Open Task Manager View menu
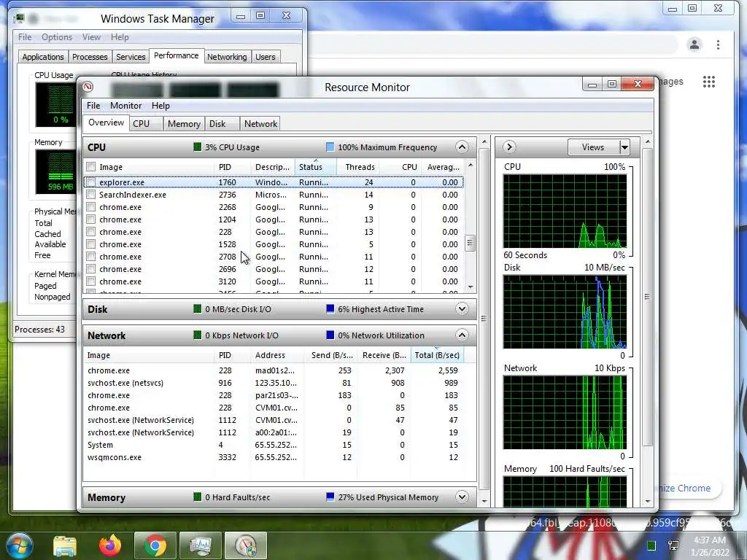This screenshot has height=560, width=747. 91,36
